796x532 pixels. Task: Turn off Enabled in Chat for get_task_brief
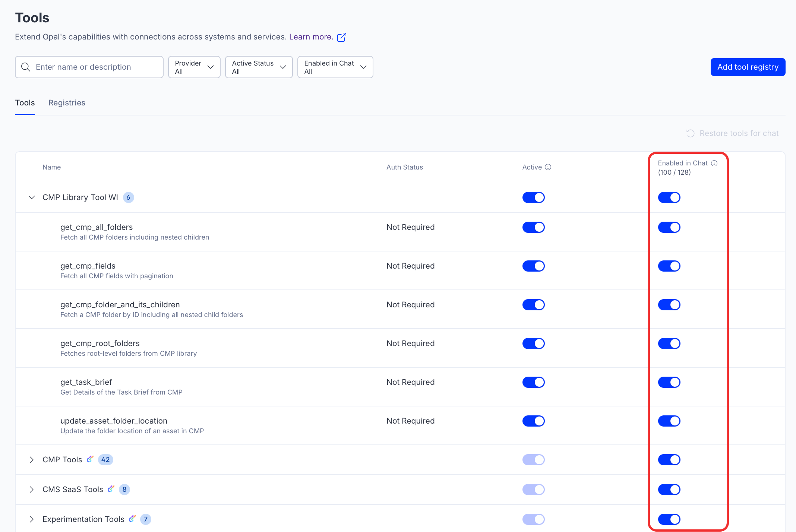point(669,382)
